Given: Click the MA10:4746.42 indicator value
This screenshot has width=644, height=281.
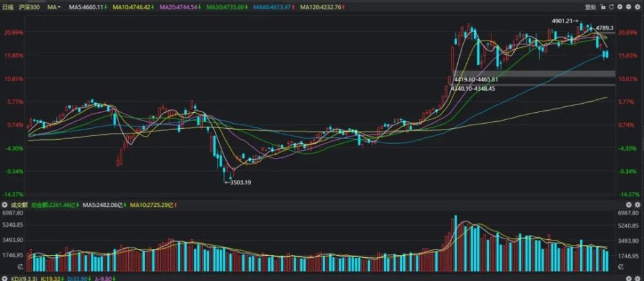Looking at the screenshot, I should tap(131, 6).
